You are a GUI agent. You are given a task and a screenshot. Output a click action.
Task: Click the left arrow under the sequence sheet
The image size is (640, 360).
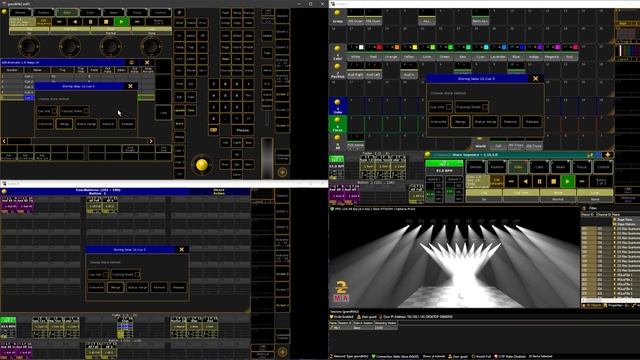[4, 141]
